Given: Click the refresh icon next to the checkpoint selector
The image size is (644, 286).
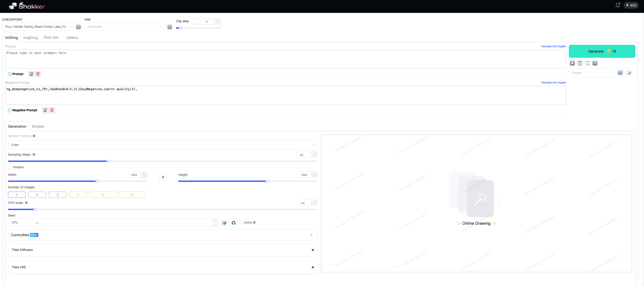Looking at the screenshot, I should 78,27.
